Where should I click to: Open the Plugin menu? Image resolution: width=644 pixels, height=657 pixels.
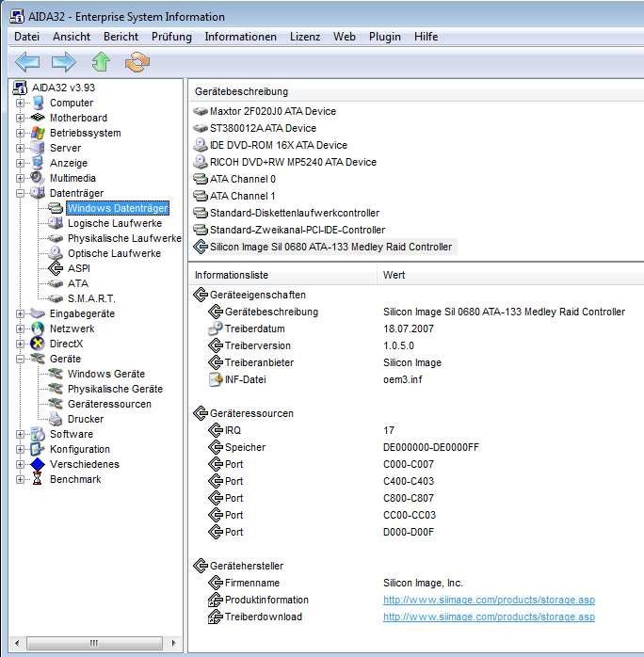click(385, 37)
